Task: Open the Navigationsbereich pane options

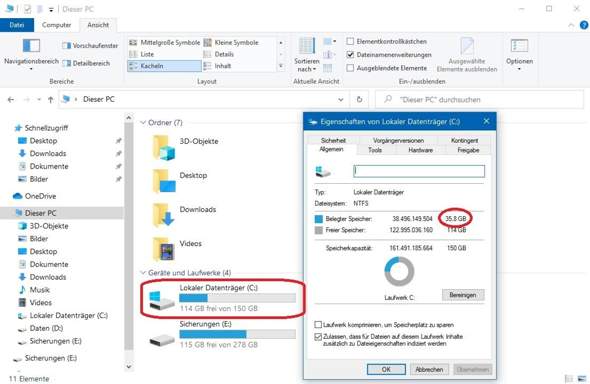Action: [x=31, y=55]
